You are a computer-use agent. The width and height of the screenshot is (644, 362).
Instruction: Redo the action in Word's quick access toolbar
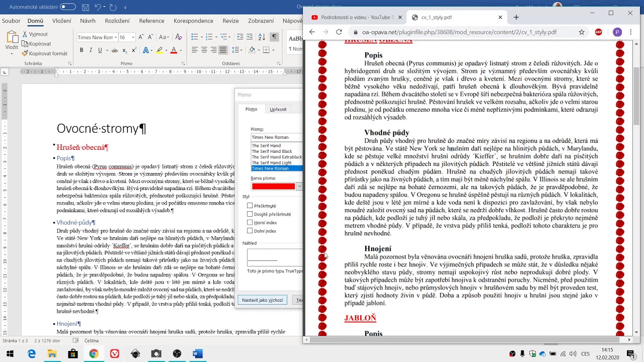(x=113, y=8)
